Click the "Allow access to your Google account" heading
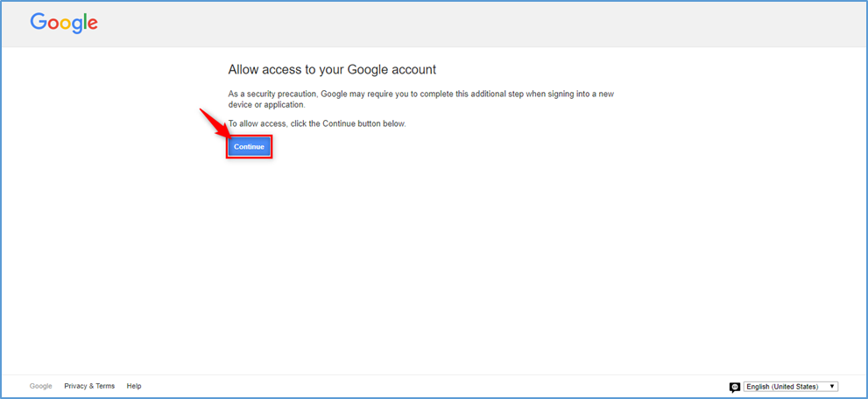Image resolution: width=868 pixels, height=399 pixels. coord(332,69)
